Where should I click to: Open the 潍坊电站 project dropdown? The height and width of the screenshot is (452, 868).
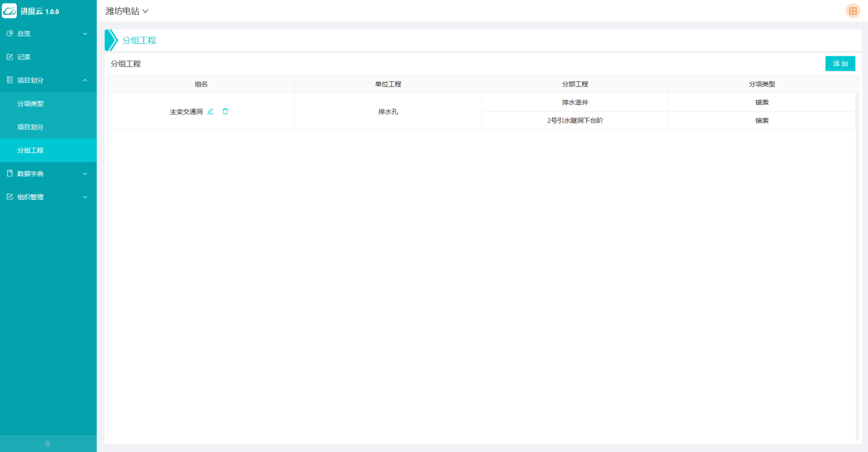(127, 11)
